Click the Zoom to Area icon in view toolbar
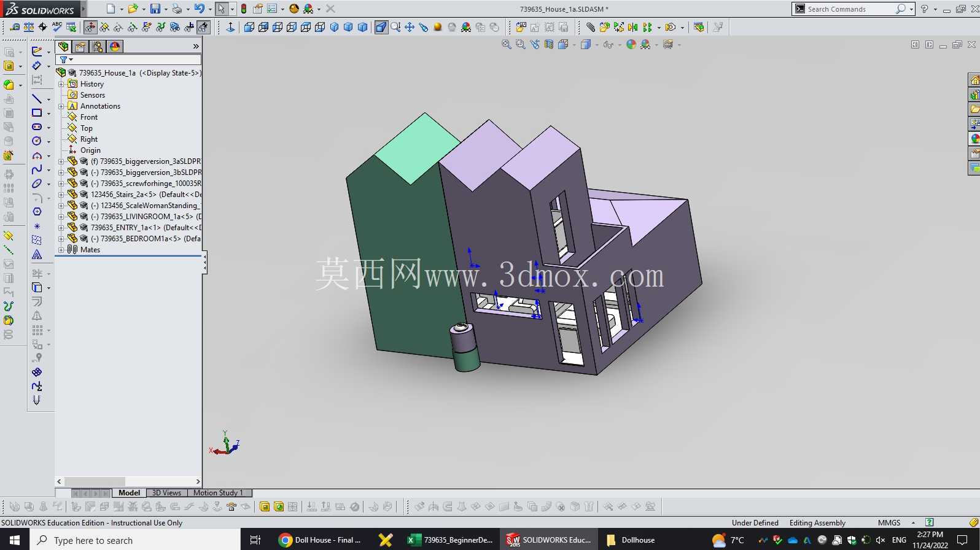Viewport: 980px width, 550px height. click(x=521, y=45)
